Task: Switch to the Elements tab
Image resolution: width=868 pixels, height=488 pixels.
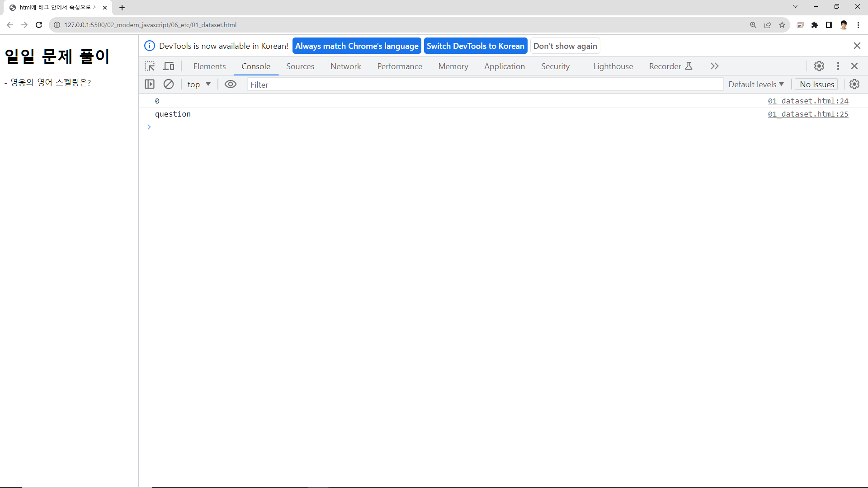Action: coord(209,66)
